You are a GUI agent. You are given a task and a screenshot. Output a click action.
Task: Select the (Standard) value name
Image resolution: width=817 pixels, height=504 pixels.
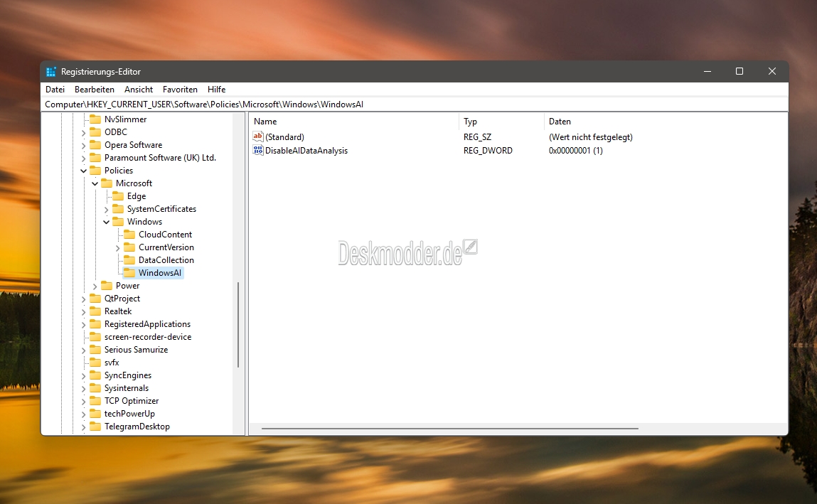(x=284, y=137)
